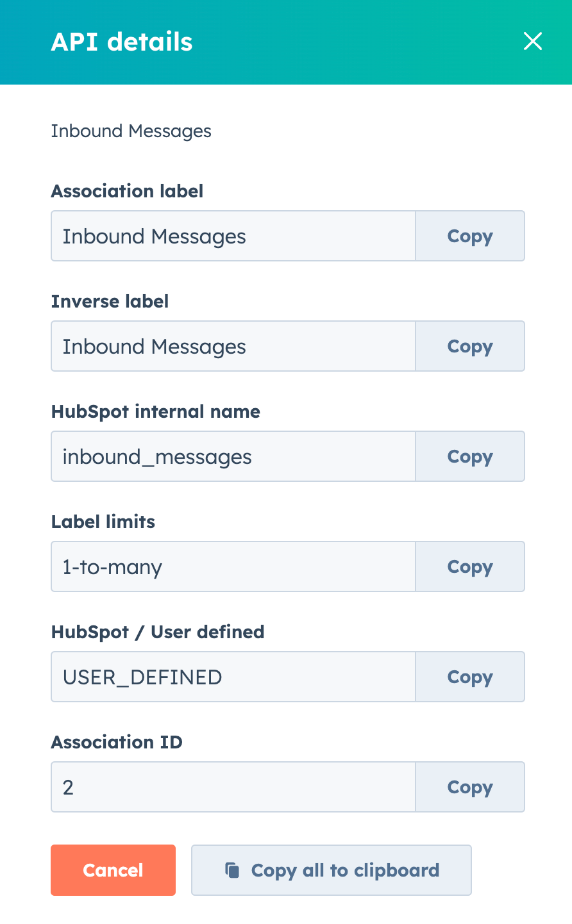Copy the Label limits value

[469, 566]
